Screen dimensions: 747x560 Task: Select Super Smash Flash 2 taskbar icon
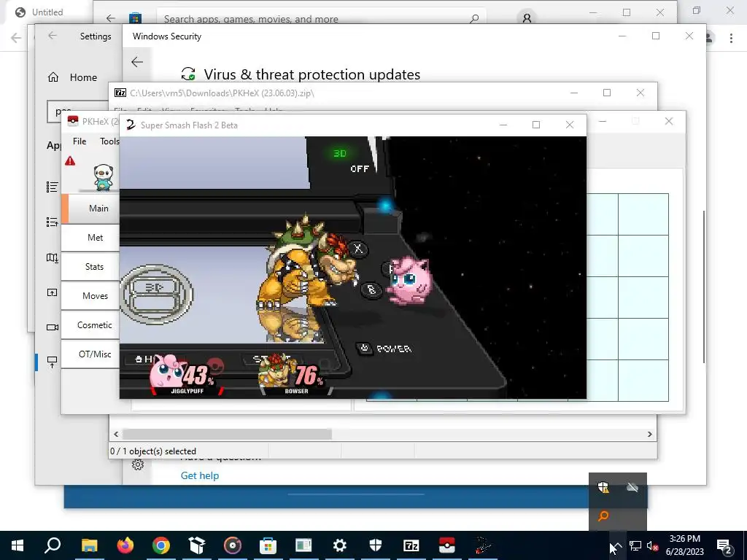click(482, 545)
